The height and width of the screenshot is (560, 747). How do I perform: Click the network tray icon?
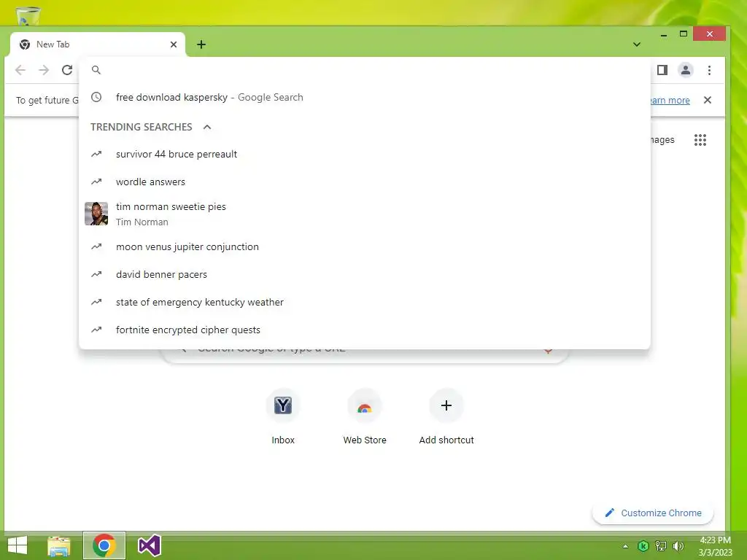pyautogui.click(x=661, y=546)
